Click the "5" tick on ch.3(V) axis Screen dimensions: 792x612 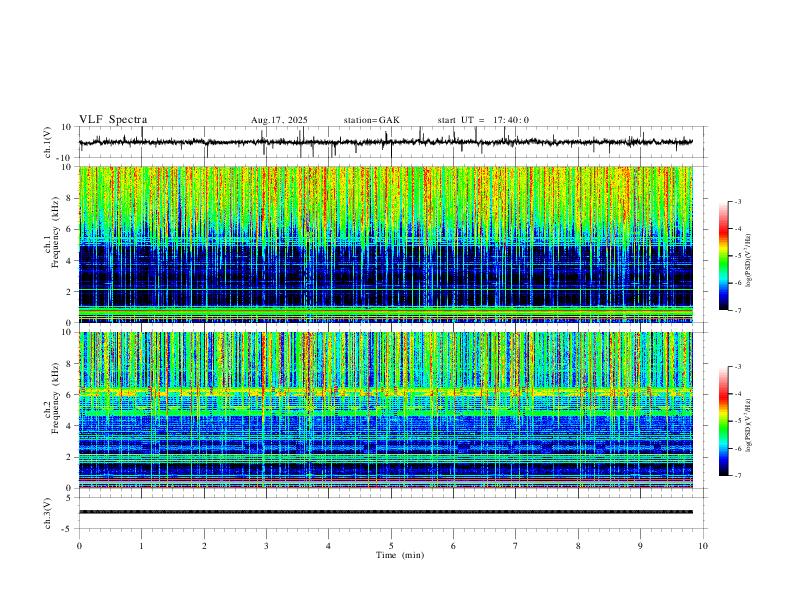click(x=70, y=498)
